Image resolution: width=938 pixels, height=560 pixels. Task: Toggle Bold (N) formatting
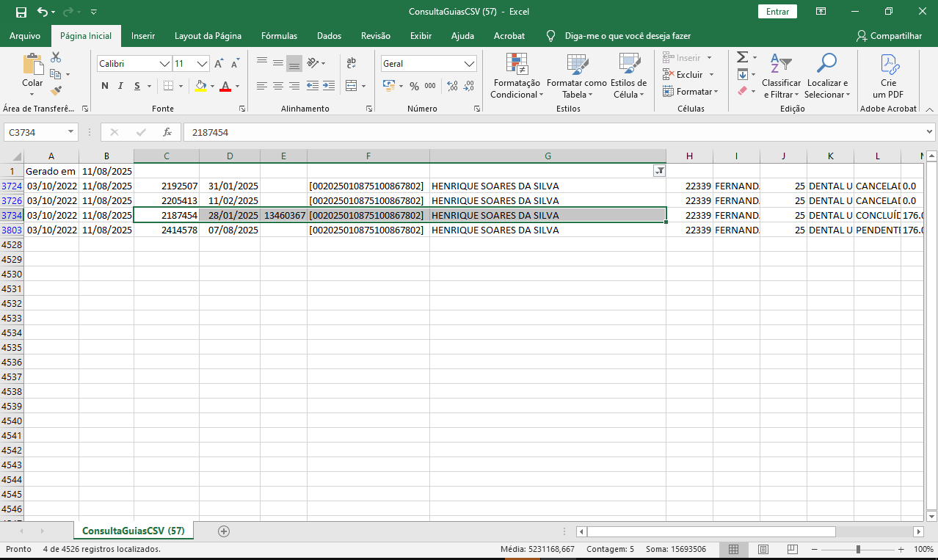pyautogui.click(x=105, y=86)
